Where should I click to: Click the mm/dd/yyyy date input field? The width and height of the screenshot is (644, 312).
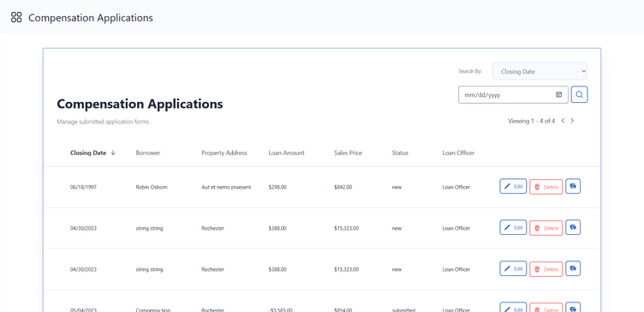pos(513,94)
